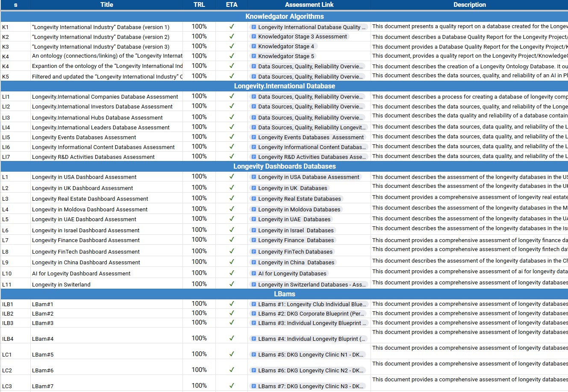Open the Knowledgator Stage 5 link
568x392 pixels.
286,56
